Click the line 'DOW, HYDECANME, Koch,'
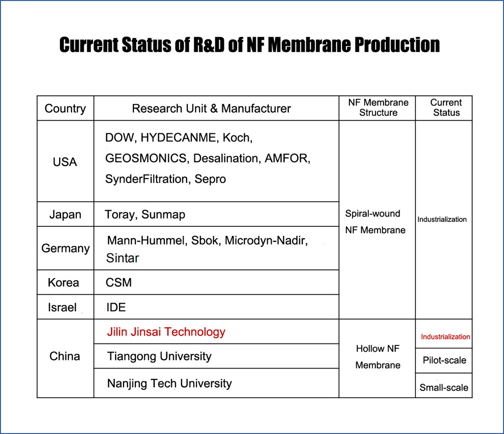Screen dimensions: 504x434 click(179, 137)
